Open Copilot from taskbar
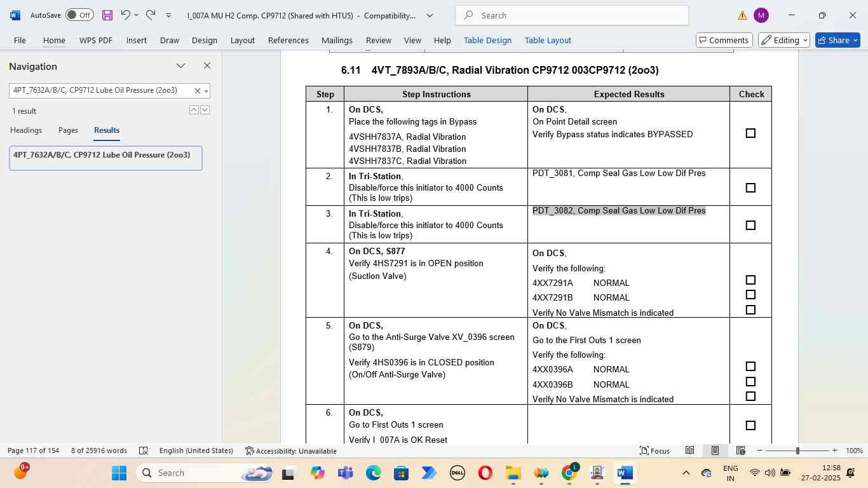The image size is (868, 488). [x=317, y=473]
